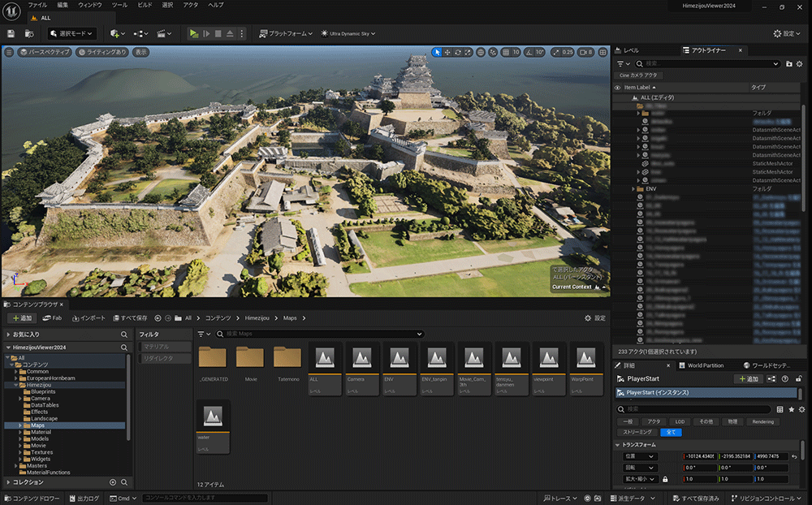Open the quick add actor icon menu

click(x=116, y=33)
